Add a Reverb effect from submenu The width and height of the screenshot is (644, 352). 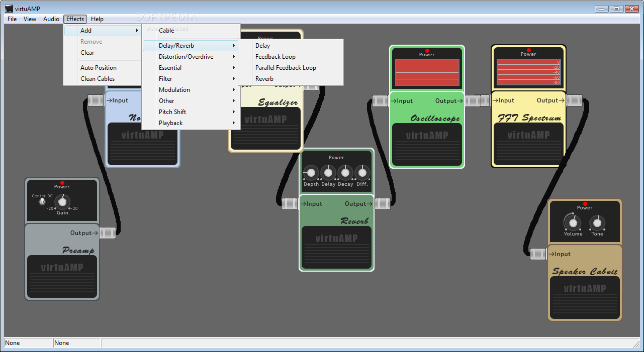(x=291, y=79)
